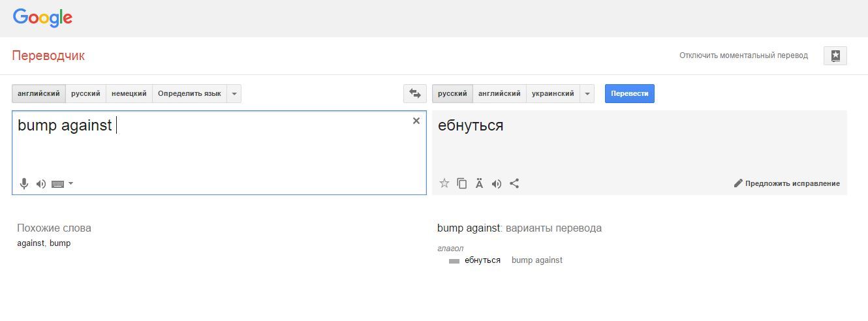
Task: Share the translation
Action: (x=514, y=183)
